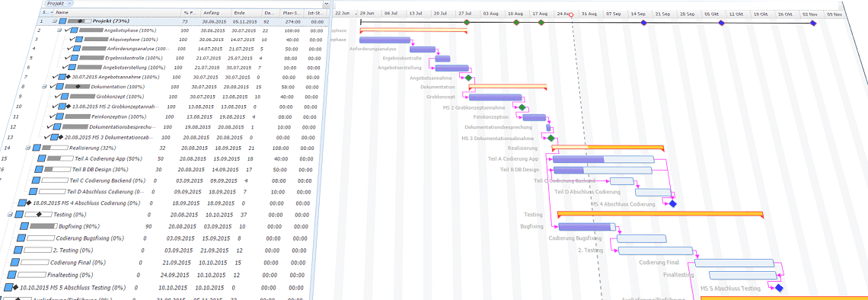Click the blue icon of Bugfixing (90%) row

coord(24,226)
